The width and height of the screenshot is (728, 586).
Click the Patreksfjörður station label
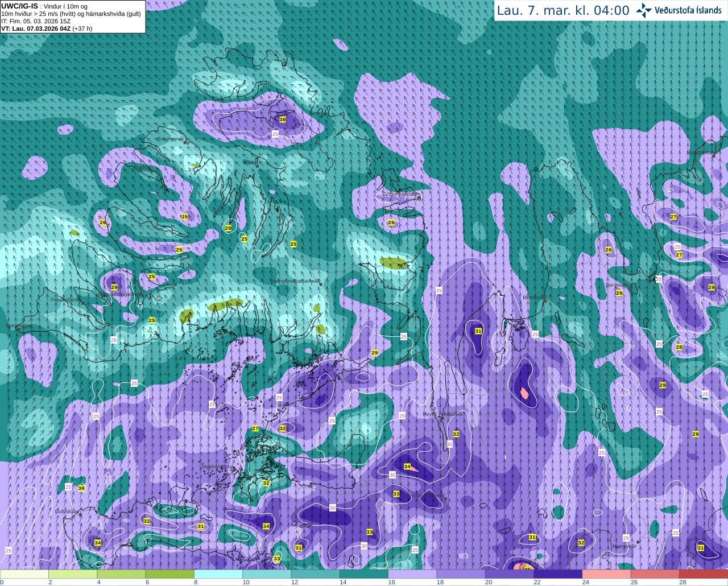[x=66, y=299]
